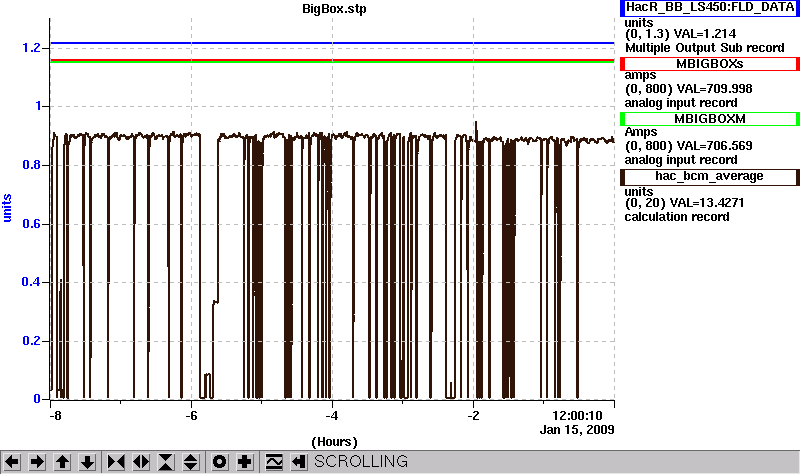The height and width of the screenshot is (474, 800).
Task: Zoom out vertically with the up-down triangles
Action: pos(191,462)
